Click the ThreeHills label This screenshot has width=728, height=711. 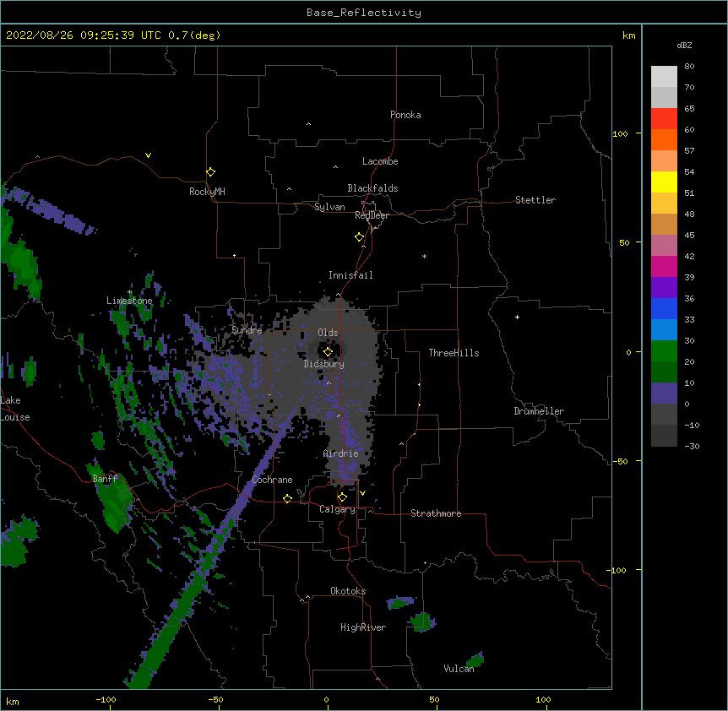[x=454, y=353]
